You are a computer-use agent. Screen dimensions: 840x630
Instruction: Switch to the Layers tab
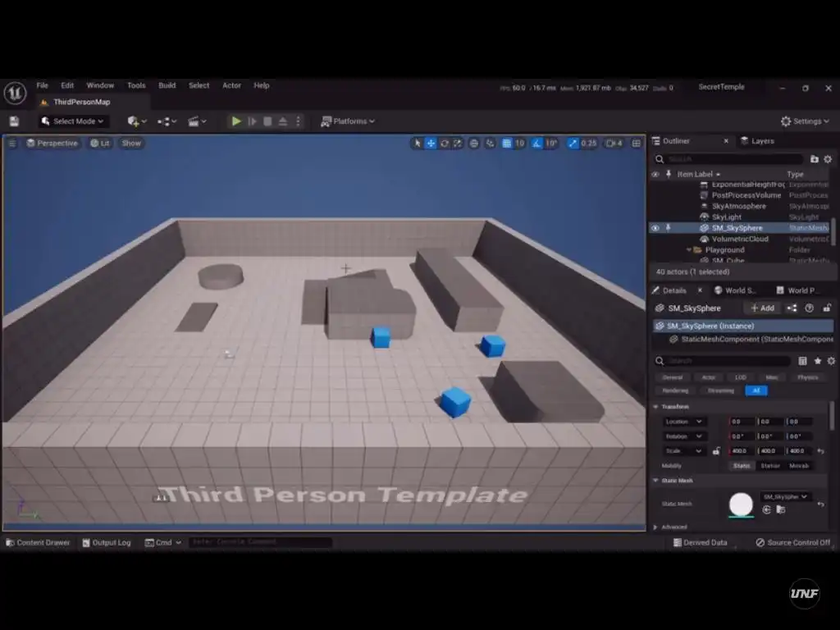point(757,141)
